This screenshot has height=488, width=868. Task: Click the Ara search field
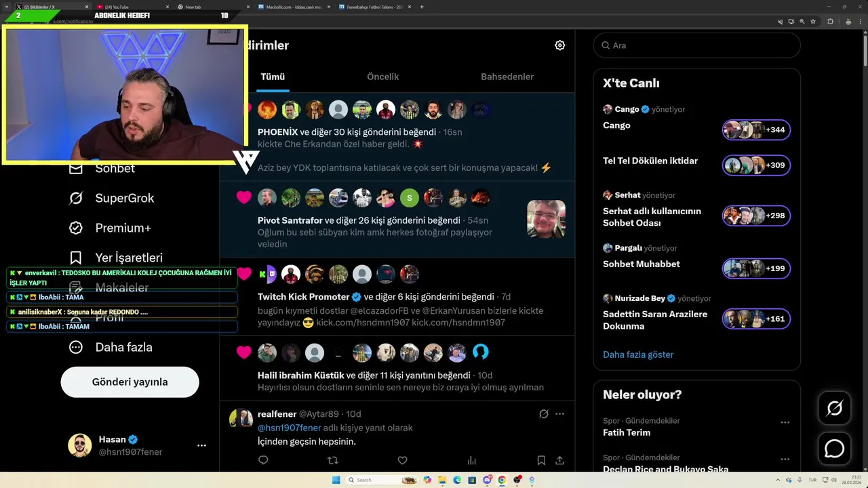696,45
